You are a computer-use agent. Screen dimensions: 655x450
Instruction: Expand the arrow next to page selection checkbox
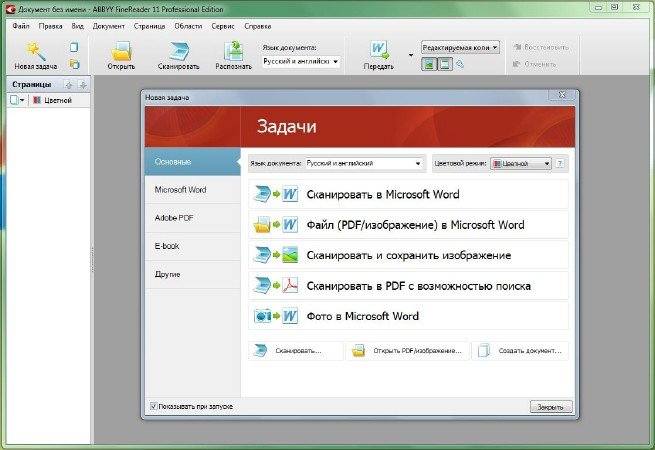coord(22,100)
